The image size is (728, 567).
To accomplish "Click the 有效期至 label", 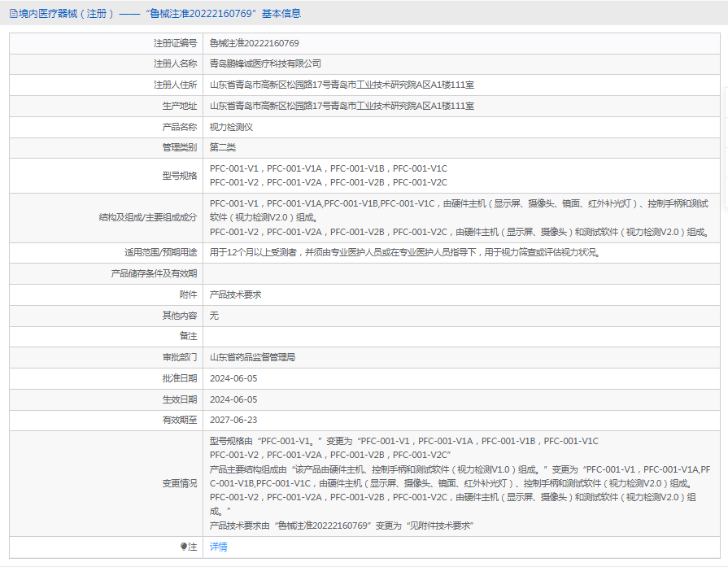I will point(180,421).
